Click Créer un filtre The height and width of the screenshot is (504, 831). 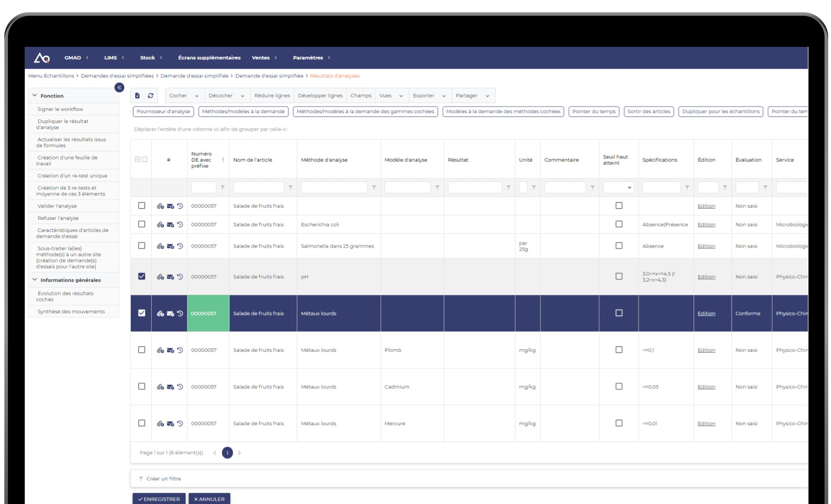pos(164,479)
